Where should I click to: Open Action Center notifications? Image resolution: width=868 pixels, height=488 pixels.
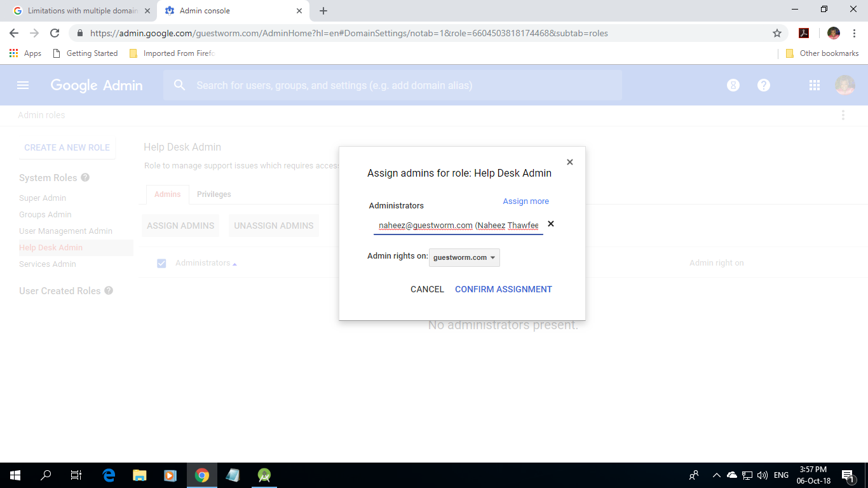point(848,475)
